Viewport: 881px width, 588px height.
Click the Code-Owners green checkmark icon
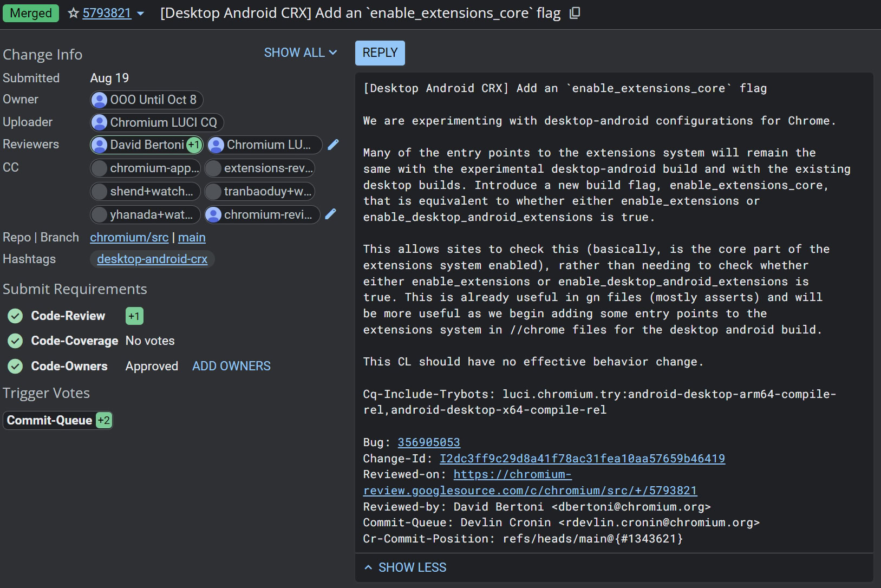15,367
